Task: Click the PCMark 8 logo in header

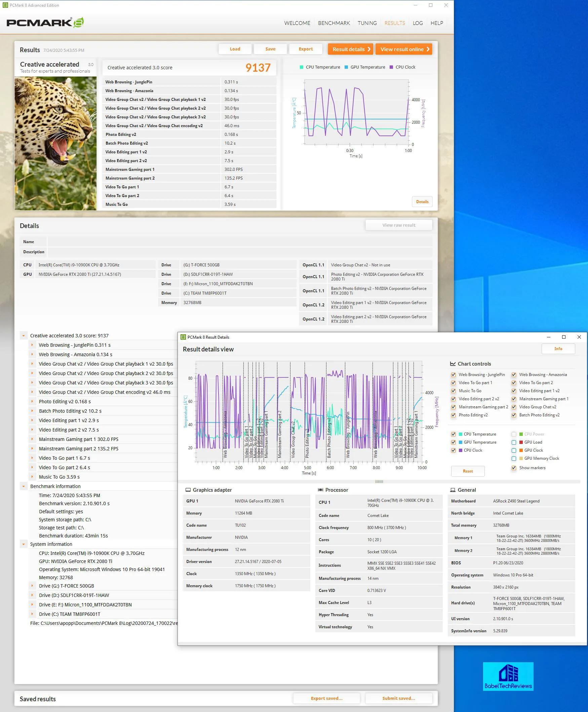Action: click(x=45, y=23)
